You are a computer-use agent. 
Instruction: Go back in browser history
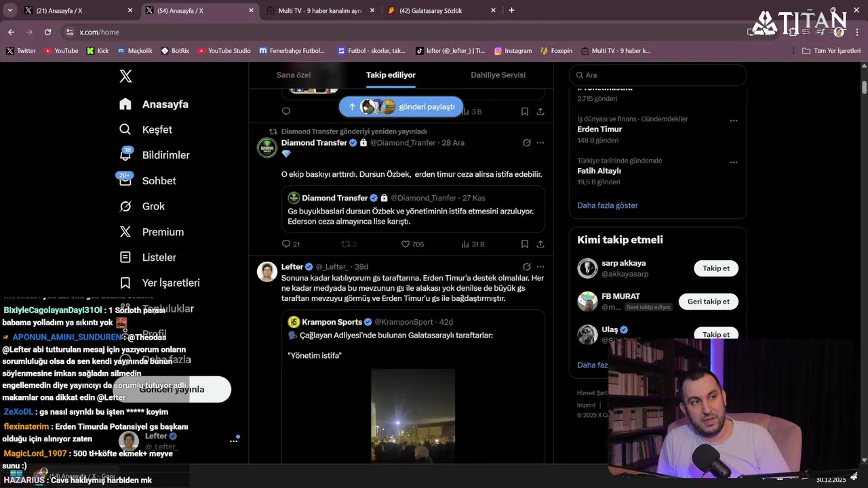pyautogui.click(x=11, y=32)
